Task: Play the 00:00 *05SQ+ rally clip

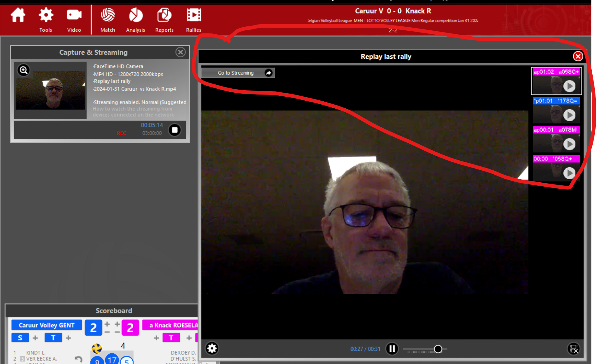Action: pos(569,173)
